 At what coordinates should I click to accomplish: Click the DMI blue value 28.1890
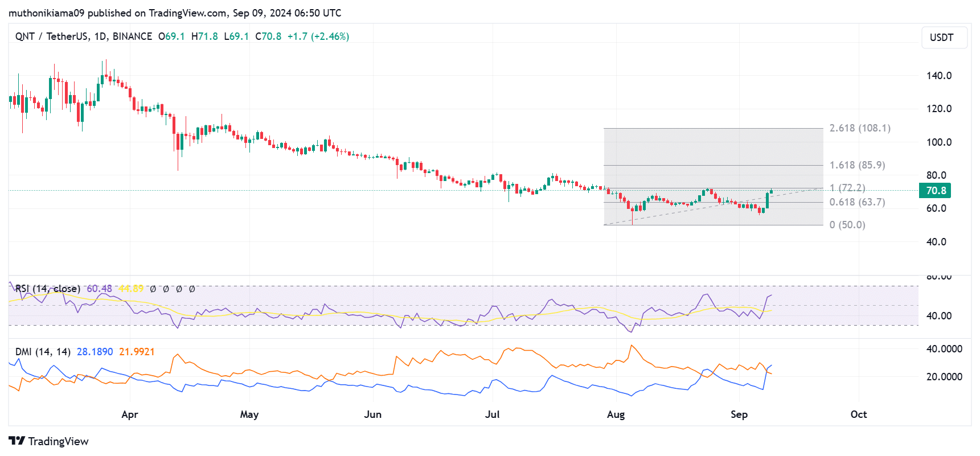click(x=95, y=352)
